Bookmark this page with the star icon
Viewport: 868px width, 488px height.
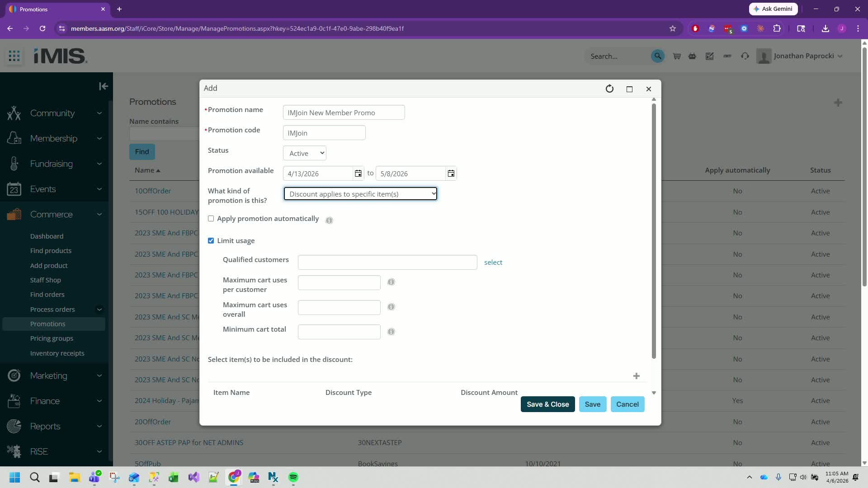[x=673, y=28]
